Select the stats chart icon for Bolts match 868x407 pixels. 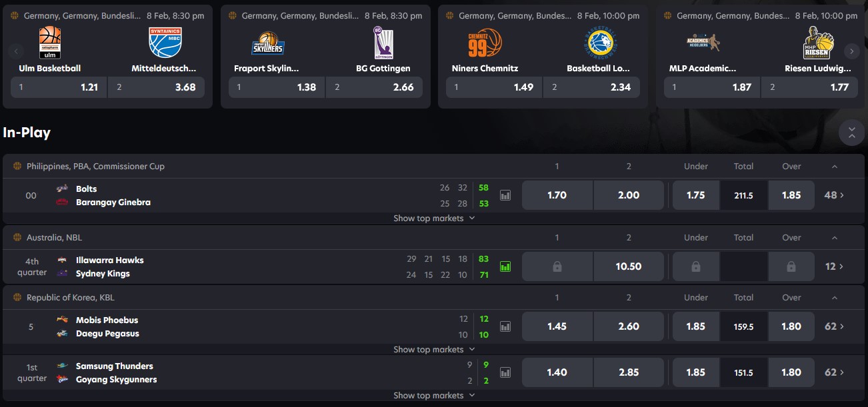[x=505, y=195]
